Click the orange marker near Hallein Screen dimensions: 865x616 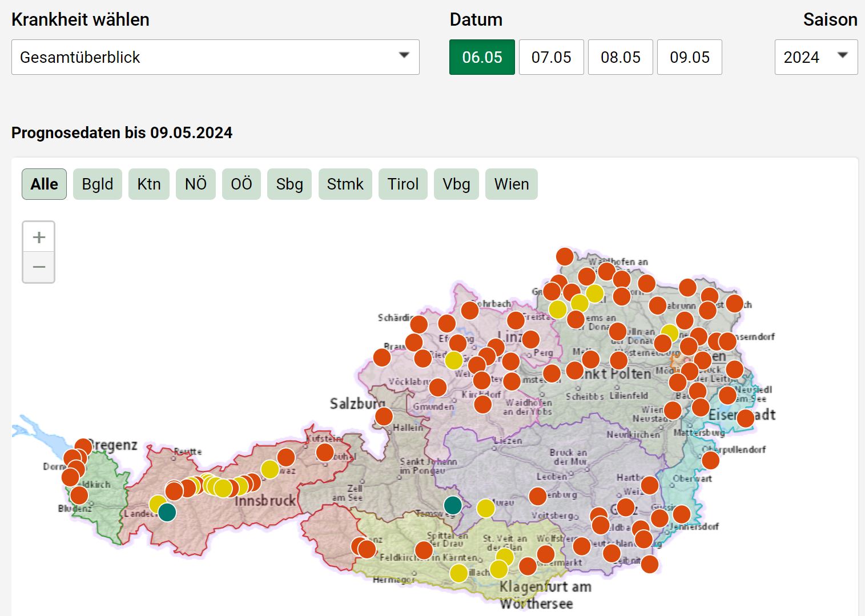(384, 416)
